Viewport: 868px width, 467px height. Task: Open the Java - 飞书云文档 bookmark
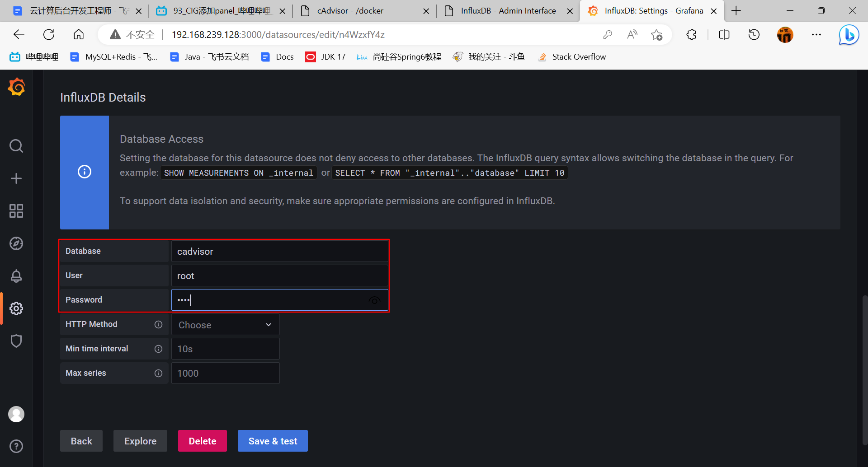[209, 57]
